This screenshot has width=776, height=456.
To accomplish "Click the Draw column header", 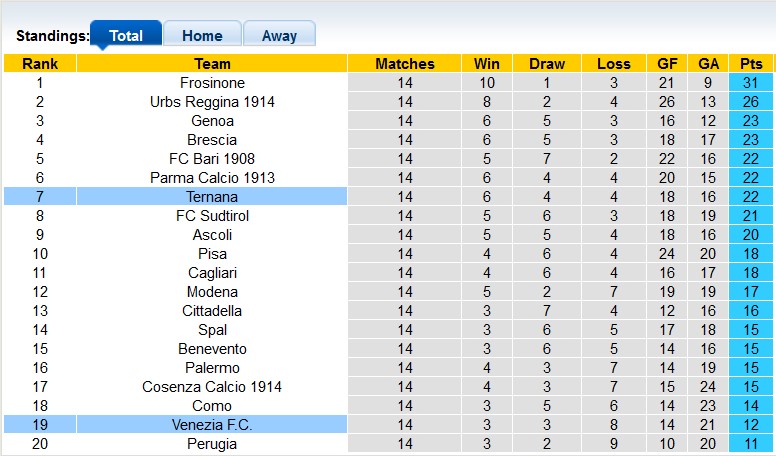I will click(x=547, y=64).
